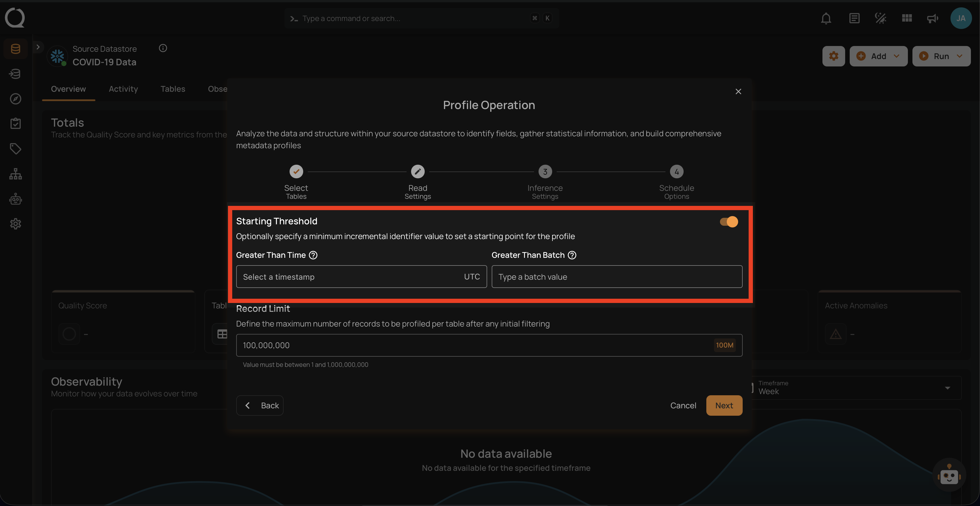980x506 pixels.
Task: Open the Explore compass icon
Action: (x=15, y=99)
